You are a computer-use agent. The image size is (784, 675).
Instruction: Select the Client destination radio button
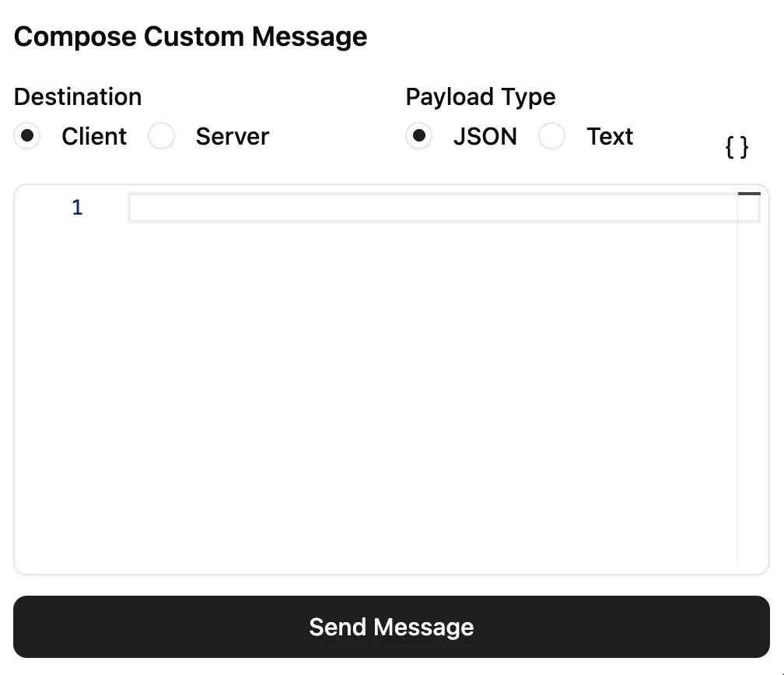click(x=27, y=136)
